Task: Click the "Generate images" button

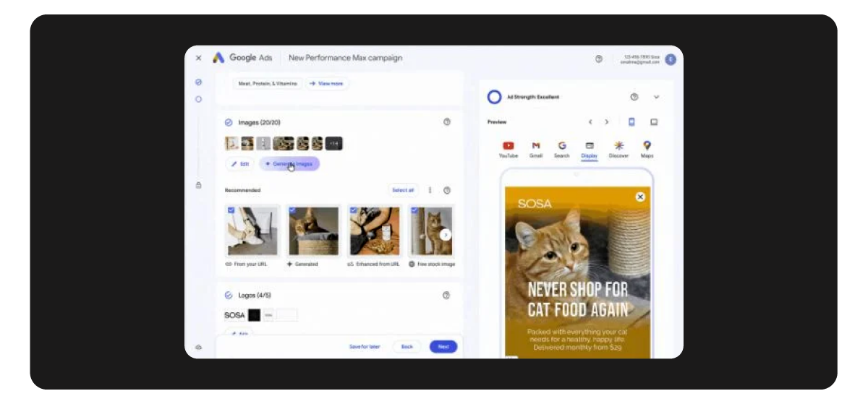Action: point(289,164)
